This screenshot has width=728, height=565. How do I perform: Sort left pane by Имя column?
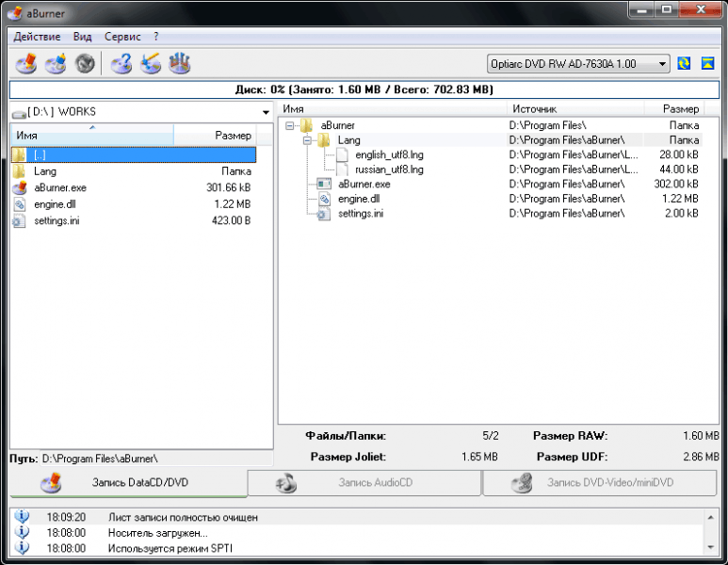[92, 135]
